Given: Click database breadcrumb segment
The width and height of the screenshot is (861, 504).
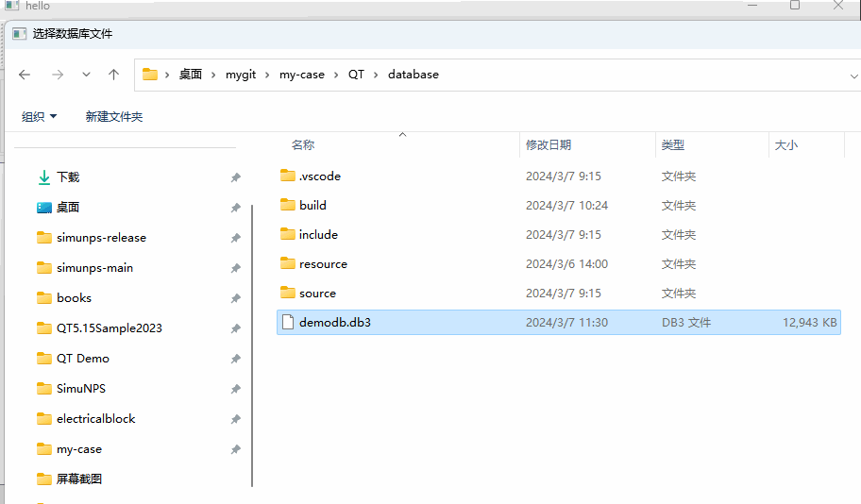Looking at the screenshot, I should (414, 75).
